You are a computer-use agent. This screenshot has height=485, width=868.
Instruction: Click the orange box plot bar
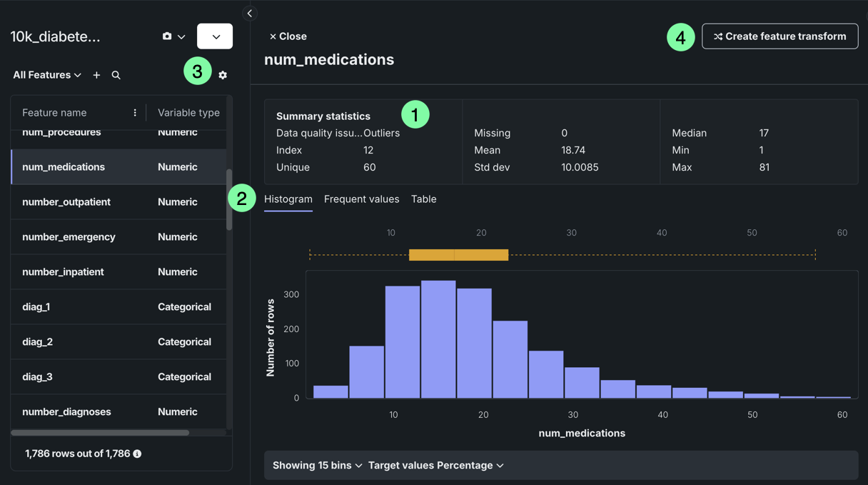tap(458, 255)
